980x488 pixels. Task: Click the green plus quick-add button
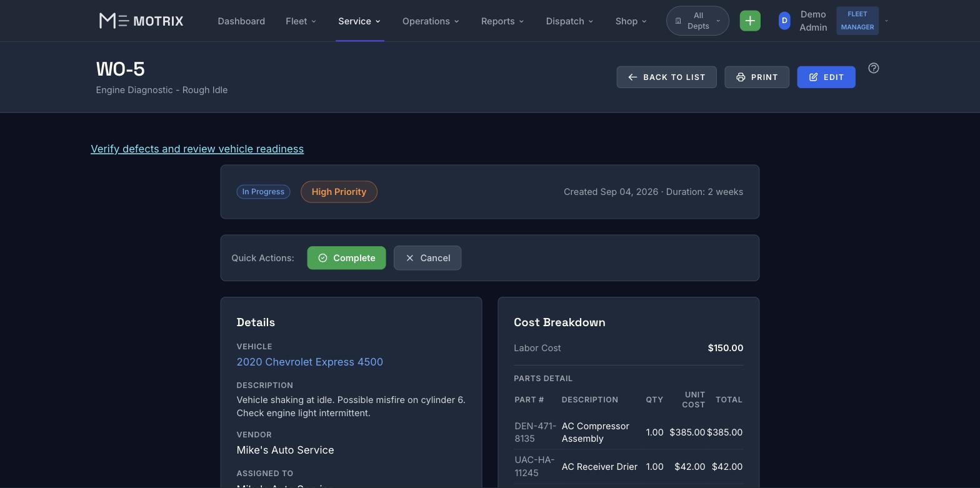click(x=750, y=21)
